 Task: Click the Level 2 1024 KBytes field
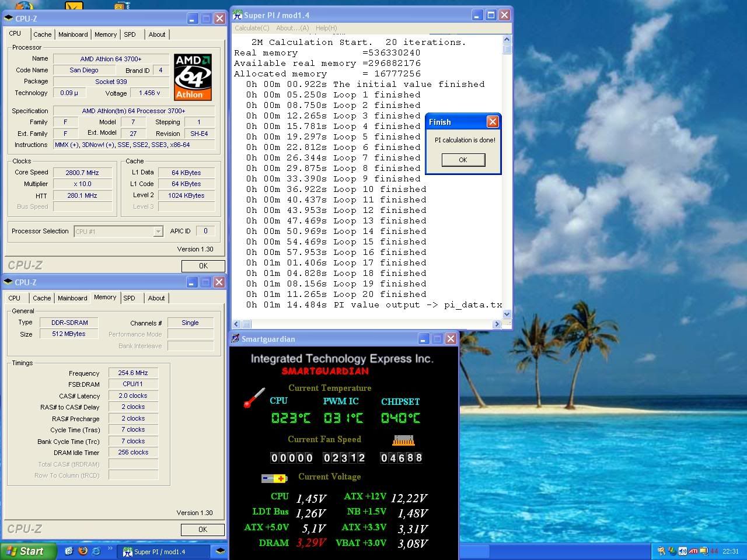point(186,195)
